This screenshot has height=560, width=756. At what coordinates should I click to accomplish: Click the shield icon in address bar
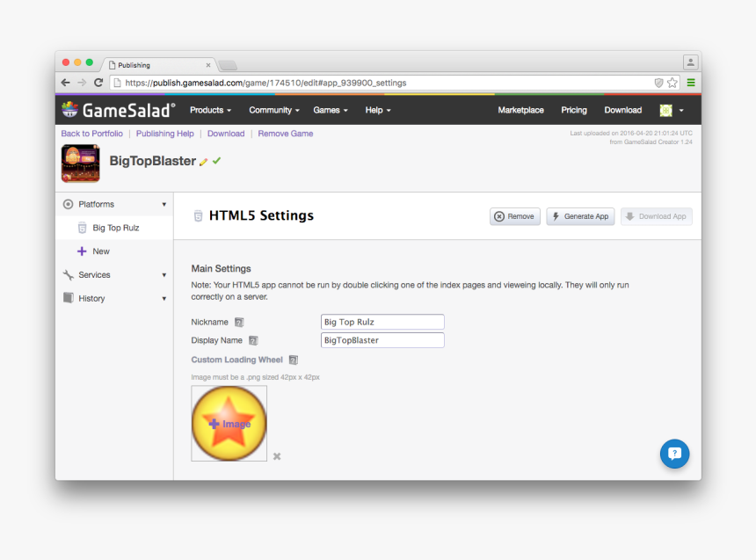[658, 83]
